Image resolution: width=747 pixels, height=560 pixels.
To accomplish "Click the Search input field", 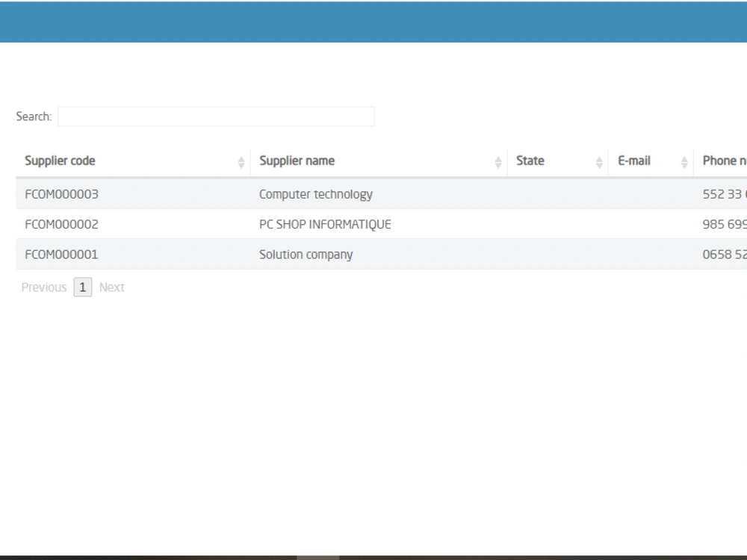I will (216, 116).
